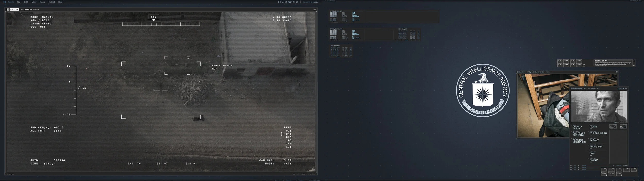Open the Field Data window hamburger menu
644x181 pixels.
coord(616,72)
